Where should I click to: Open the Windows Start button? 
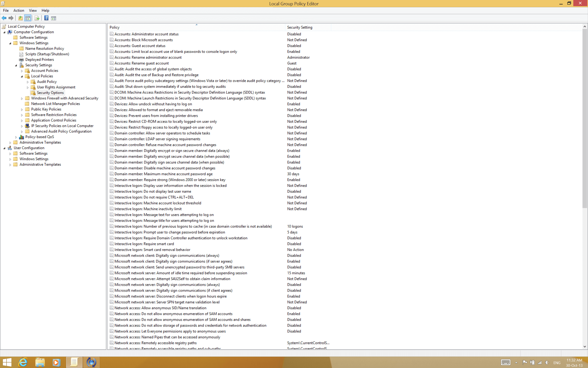[x=7, y=362]
